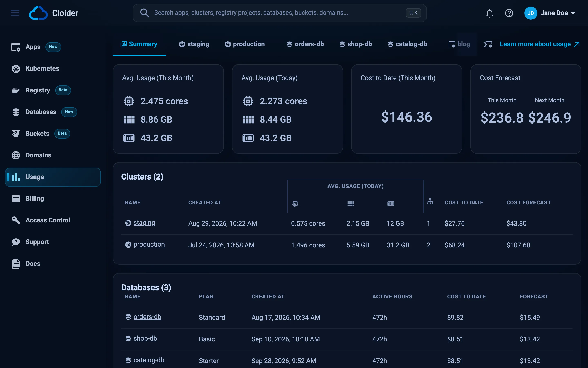The height and width of the screenshot is (368, 588).
Task: Click the Access Control key icon
Action: (x=16, y=220)
